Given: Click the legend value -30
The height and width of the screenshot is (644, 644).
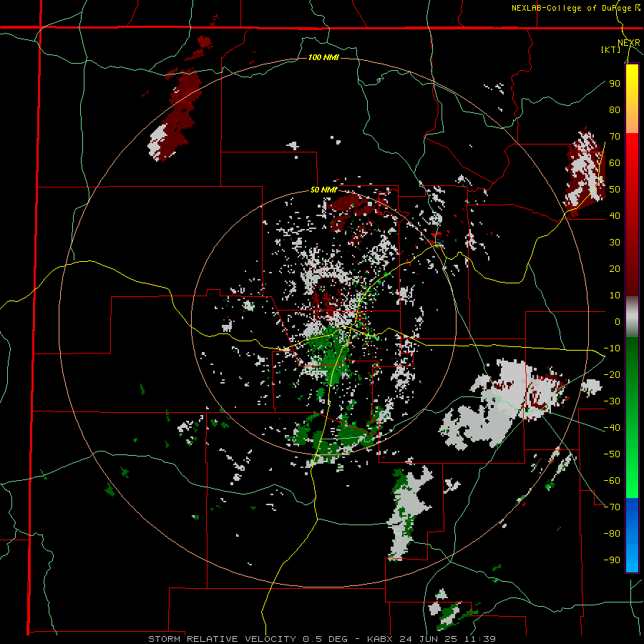Looking at the screenshot, I should point(612,401).
